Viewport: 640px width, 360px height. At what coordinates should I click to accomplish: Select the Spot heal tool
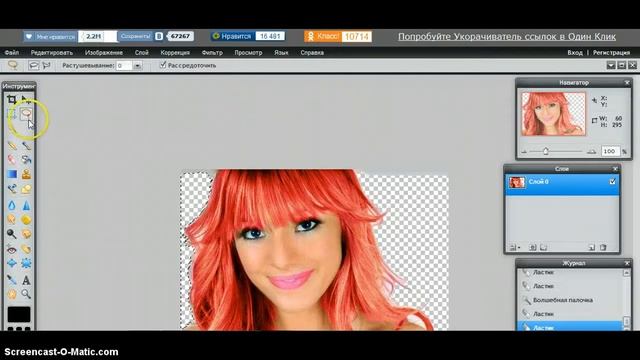(x=26, y=249)
